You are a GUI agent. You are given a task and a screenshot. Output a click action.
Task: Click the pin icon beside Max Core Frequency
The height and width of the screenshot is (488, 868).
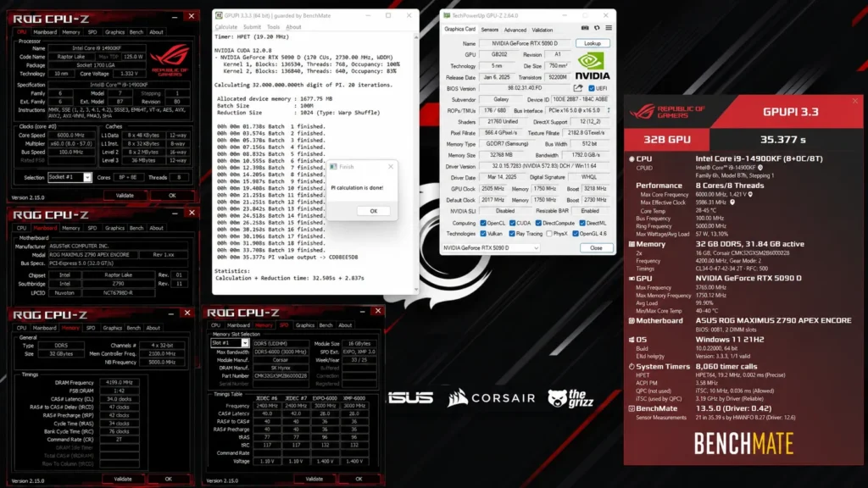(750, 195)
